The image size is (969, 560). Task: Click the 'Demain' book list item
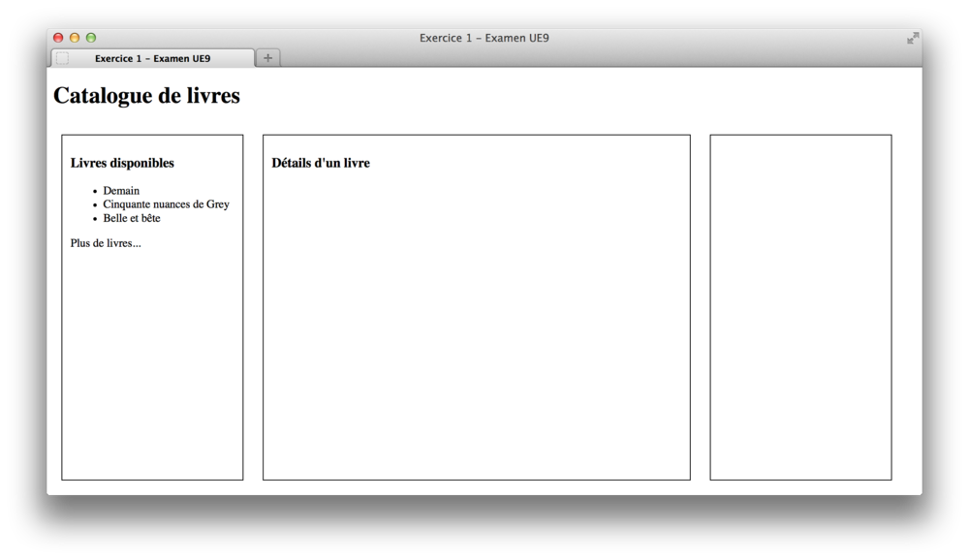[121, 190]
